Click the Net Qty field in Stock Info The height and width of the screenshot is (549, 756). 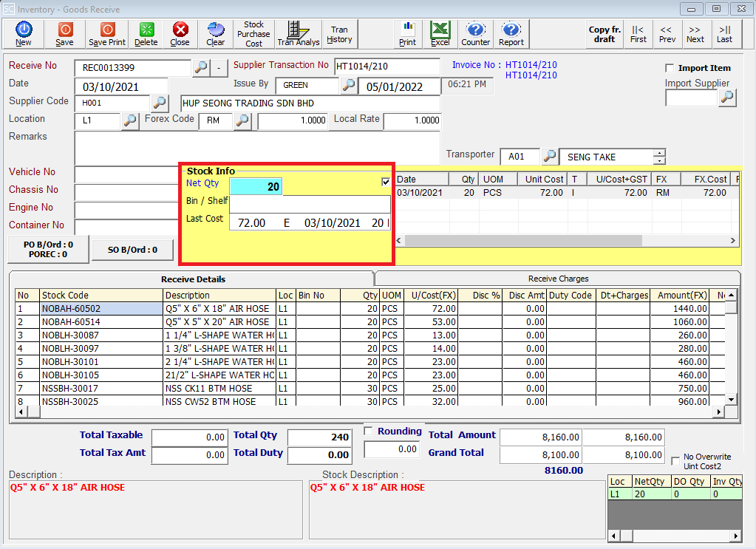point(256,186)
